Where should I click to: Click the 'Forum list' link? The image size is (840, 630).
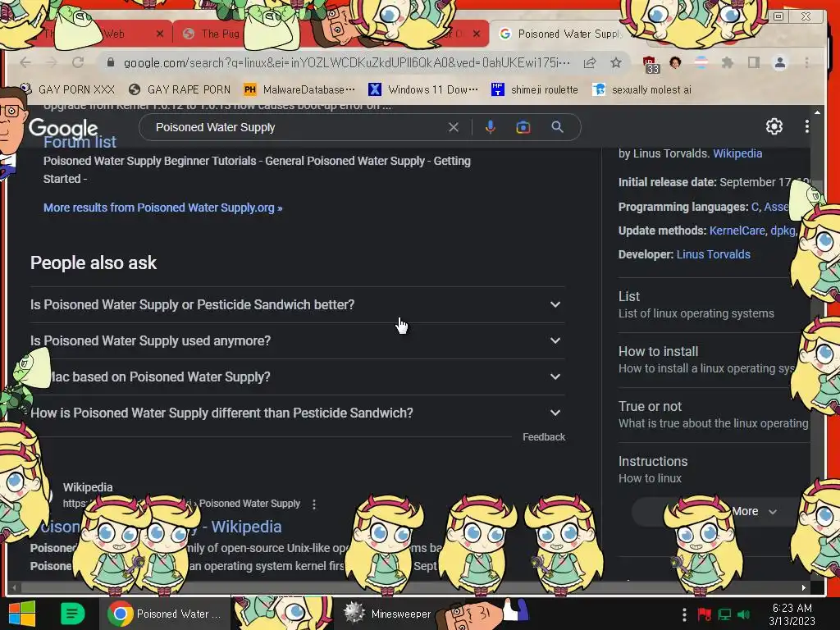click(x=80, y=142)
